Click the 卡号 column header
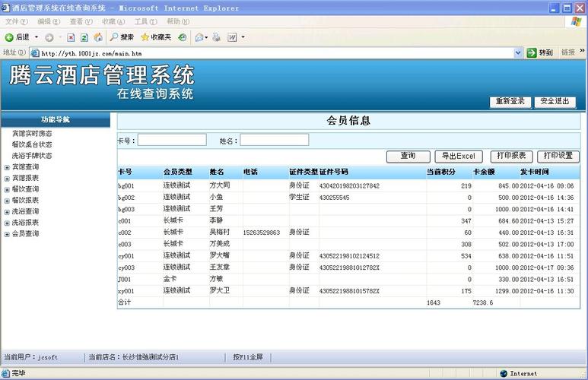This screenshot has width=588, height=380. tap(125, 172)
